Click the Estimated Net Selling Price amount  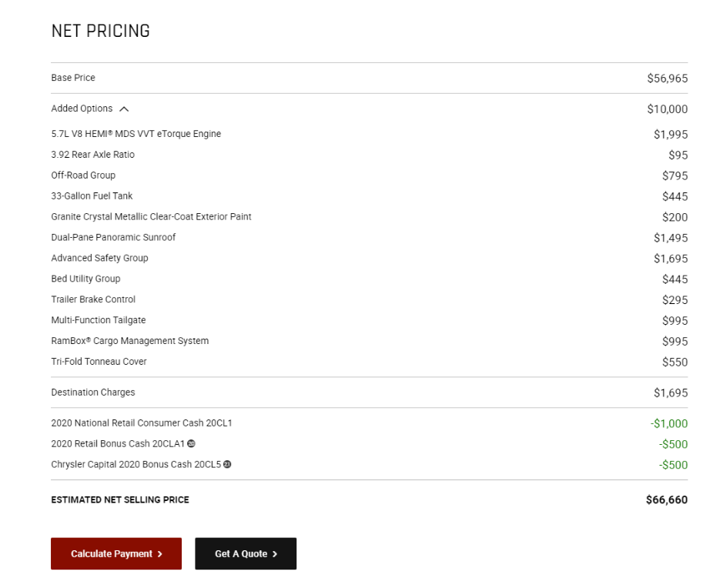click(667, 499)
